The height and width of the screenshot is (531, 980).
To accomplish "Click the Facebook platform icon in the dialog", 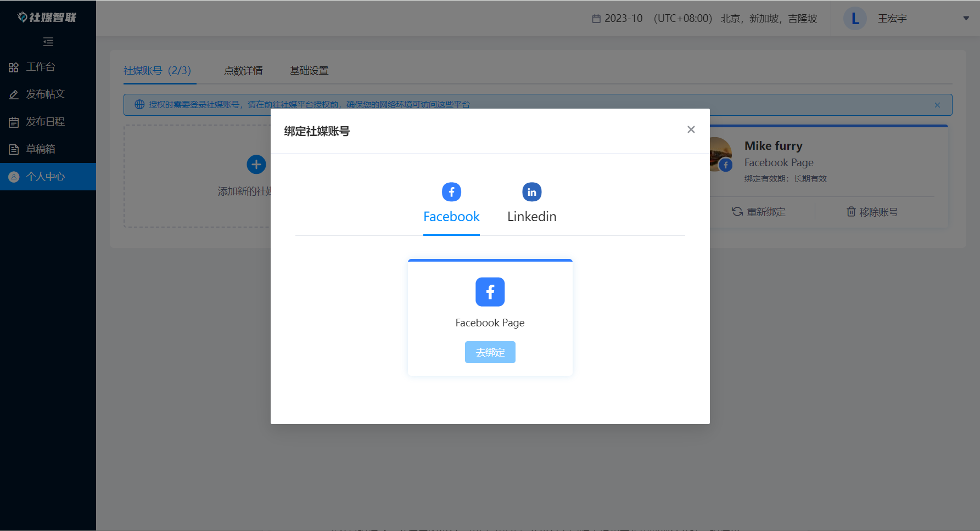I will tap(451, 192).
